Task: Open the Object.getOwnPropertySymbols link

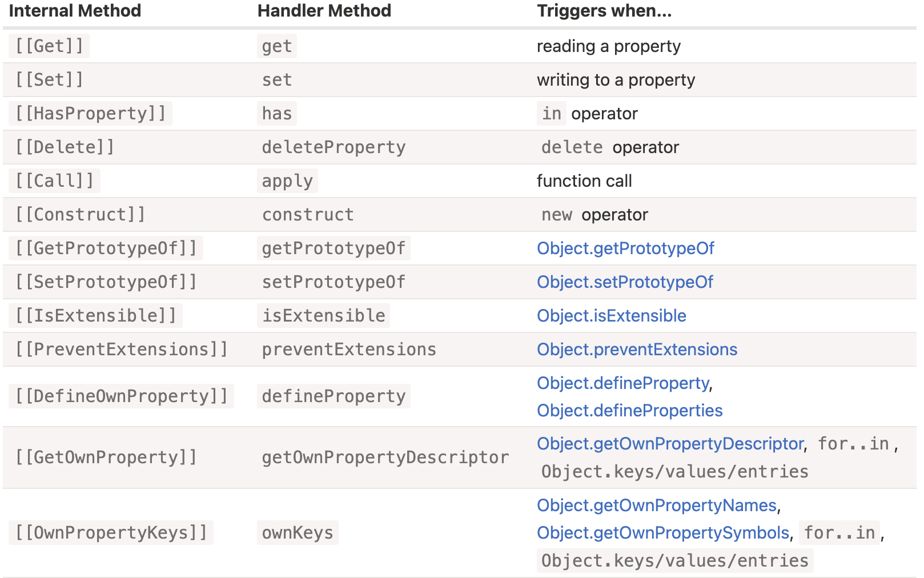Action: tap(662, 533)
